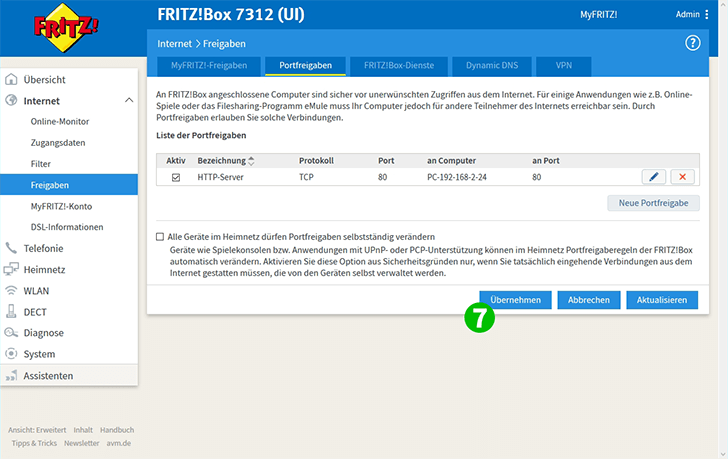Open MyFRITZ!-Konto in sidebar
The width and height of the screenshot is (728, 459).
[x=61, y=206]
